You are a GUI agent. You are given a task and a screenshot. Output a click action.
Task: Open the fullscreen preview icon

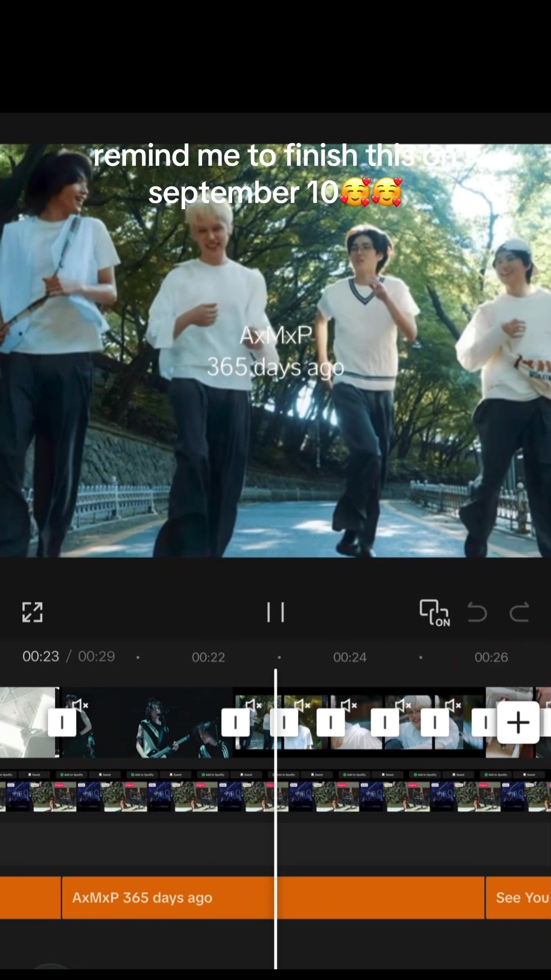32,612
